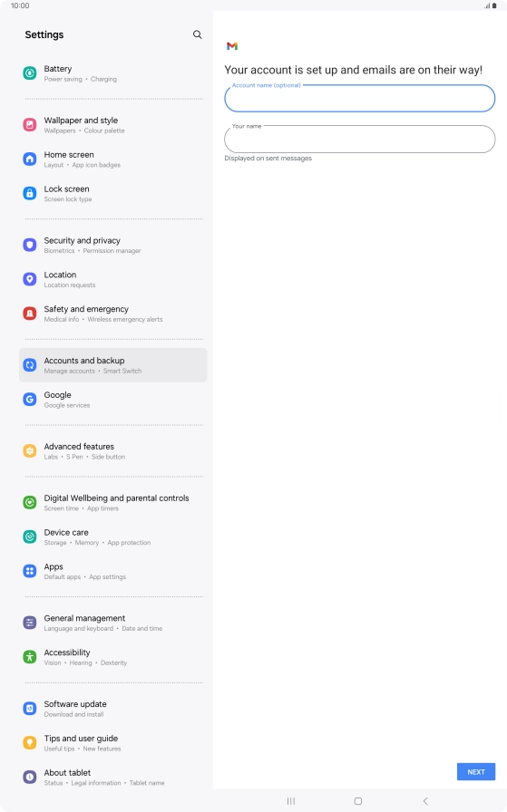Go to Digital Wellbeing and parental controls
This screenshot has width=507, height=812.
[x=113, y=502]
